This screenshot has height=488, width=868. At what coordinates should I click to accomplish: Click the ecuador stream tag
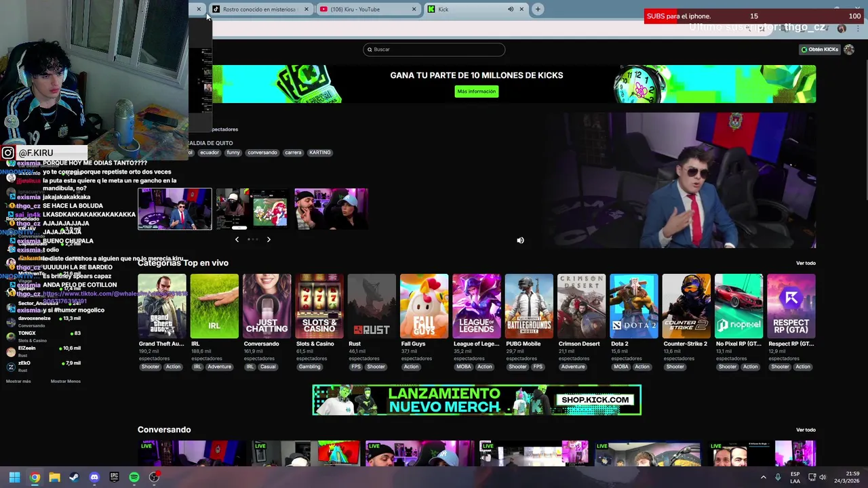coord(210,152)
